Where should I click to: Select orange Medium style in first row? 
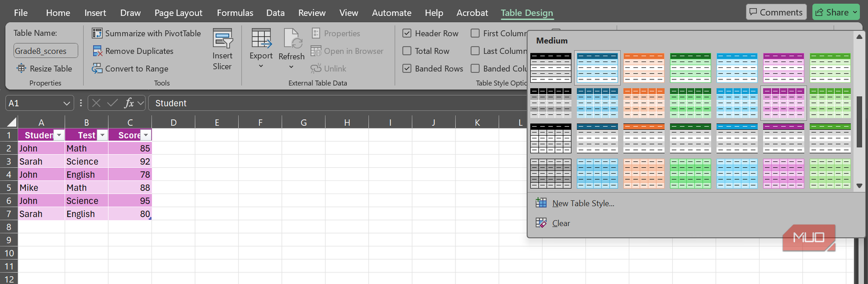point(644,68)
